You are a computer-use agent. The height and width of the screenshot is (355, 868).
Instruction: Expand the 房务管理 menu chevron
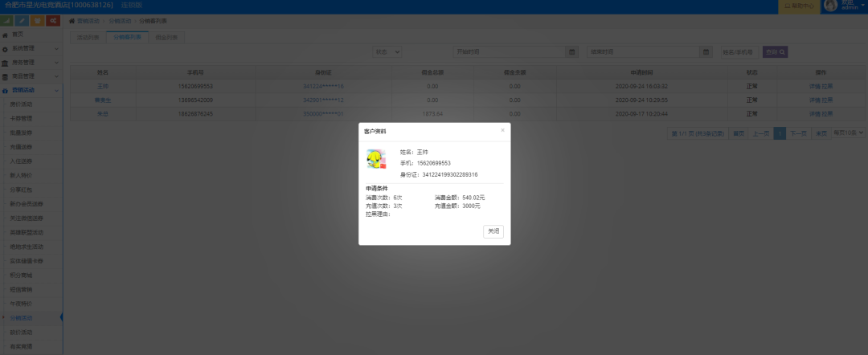pos(56,63)
